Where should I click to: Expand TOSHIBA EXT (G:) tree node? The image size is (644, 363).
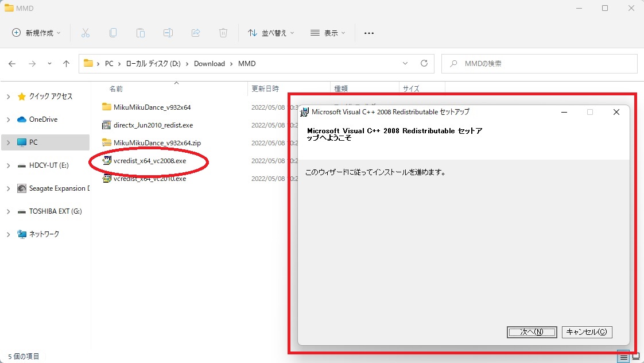[8, 211]
